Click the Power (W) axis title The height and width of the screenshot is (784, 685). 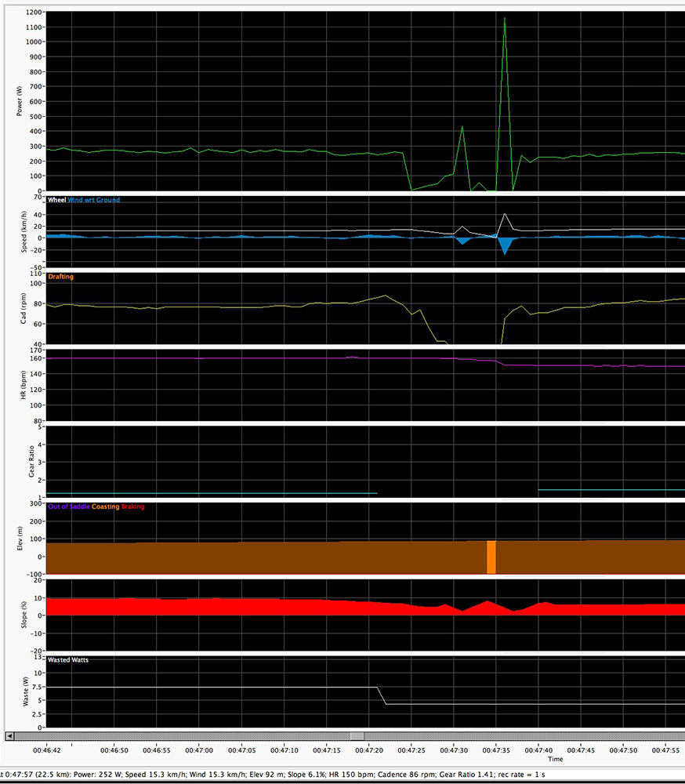coord(19,101)
